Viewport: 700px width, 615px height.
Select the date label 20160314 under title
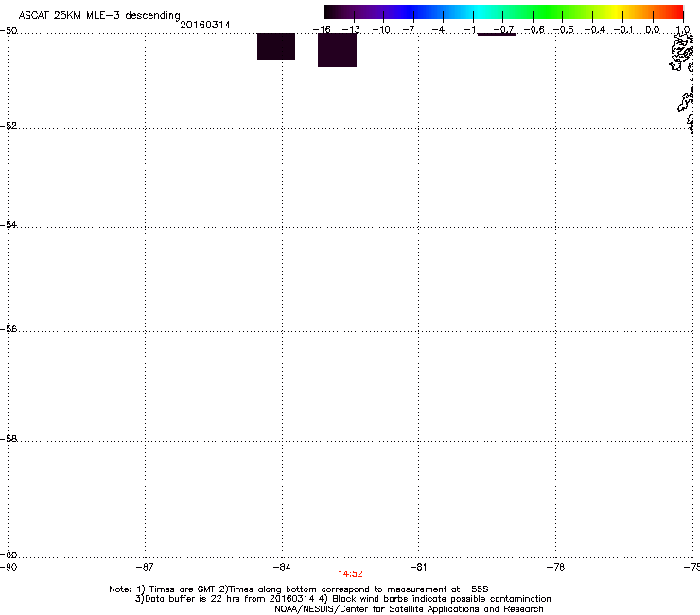[205, 25]
